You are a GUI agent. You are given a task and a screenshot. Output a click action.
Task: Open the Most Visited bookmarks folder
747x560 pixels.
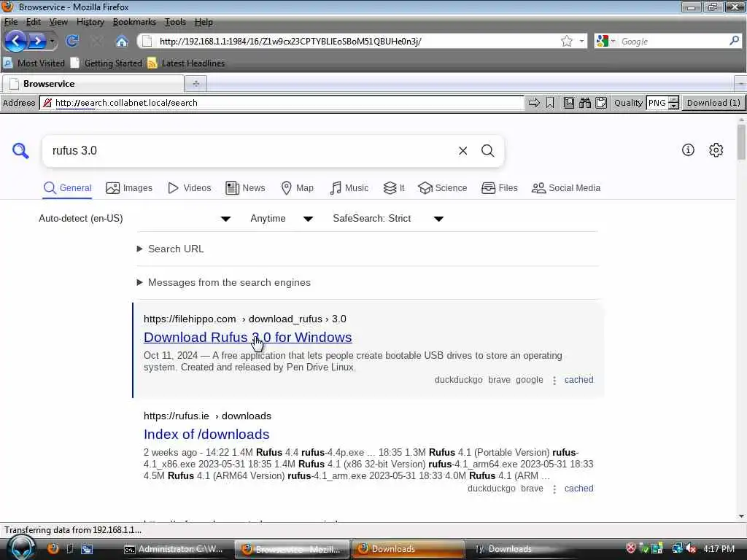coord(34,63)
